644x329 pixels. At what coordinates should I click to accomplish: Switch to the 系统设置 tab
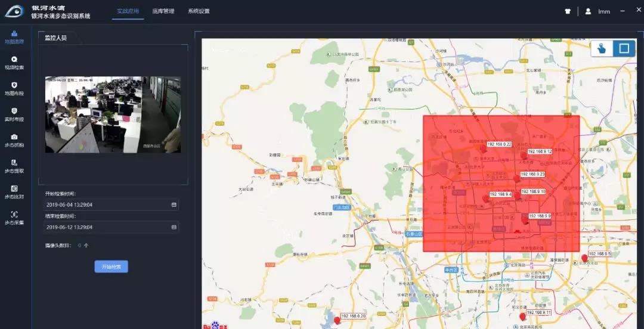pos(199,11)
